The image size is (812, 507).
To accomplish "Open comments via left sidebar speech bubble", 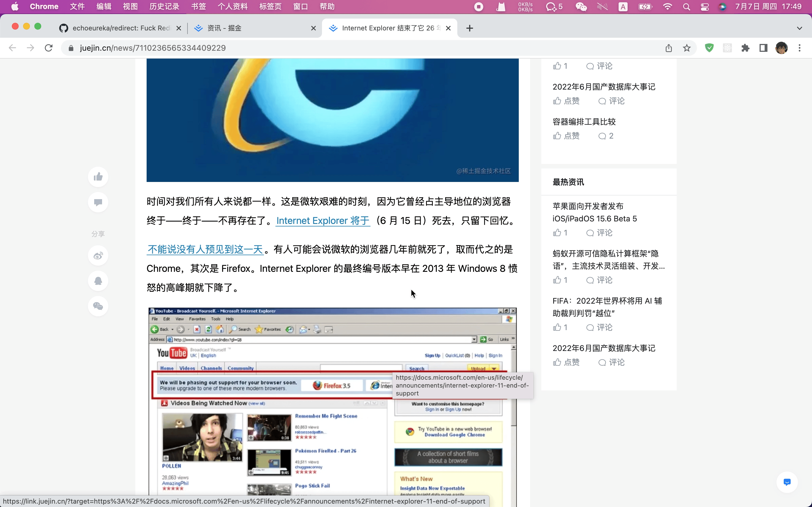I will coord(98,202).
